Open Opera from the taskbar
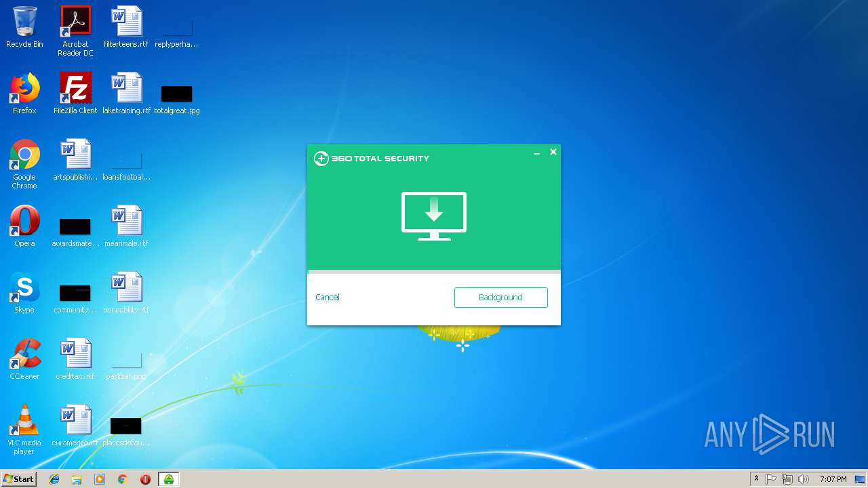The width and height of the screenshot is (868, 488). pos(145,479)
